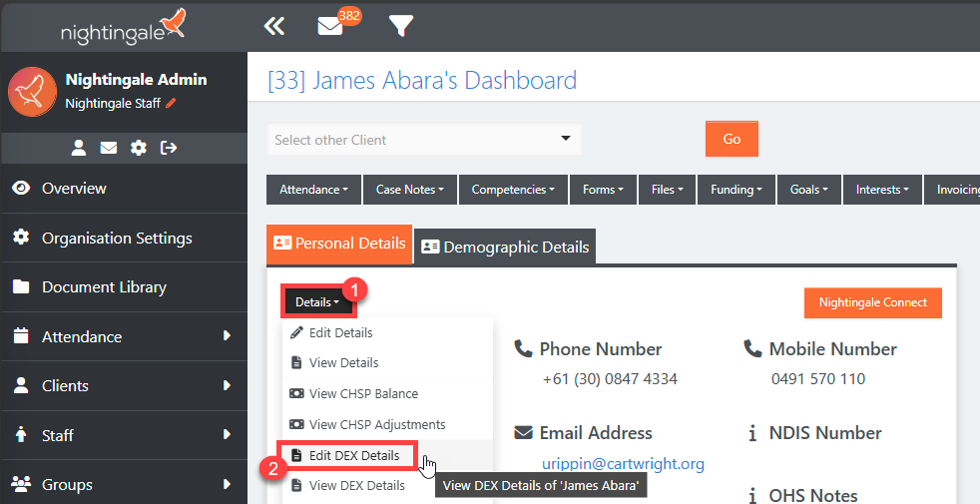Screen dimensions: 980x504
Task: Switch to Demographic Details tab
Action: tap(505, 247)
